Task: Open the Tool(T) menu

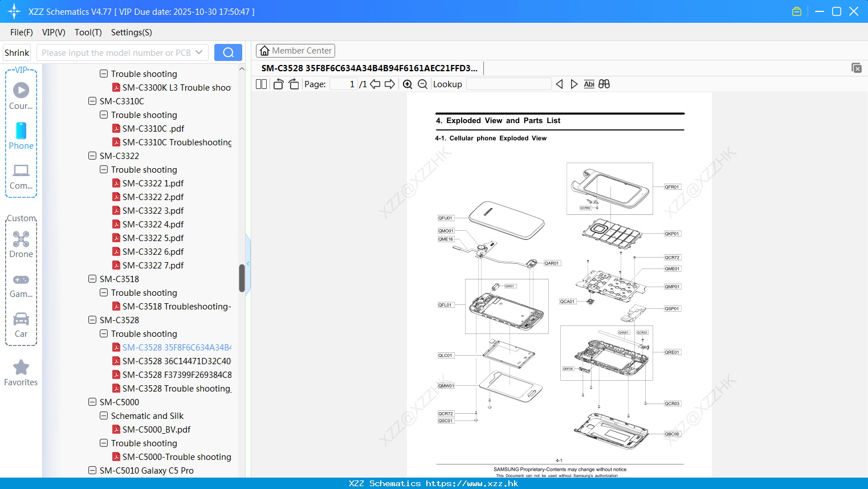Action: [x=88, y=32]
